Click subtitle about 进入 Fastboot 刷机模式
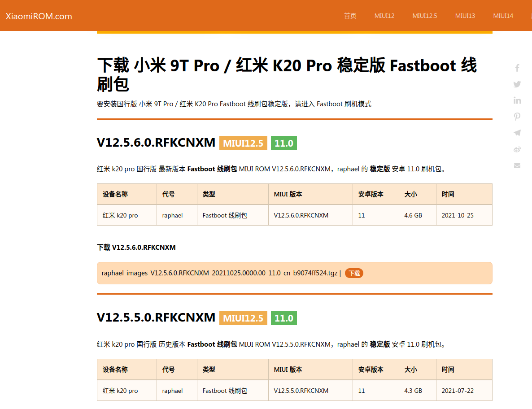 pyautogui.click(x=234, y=104)
